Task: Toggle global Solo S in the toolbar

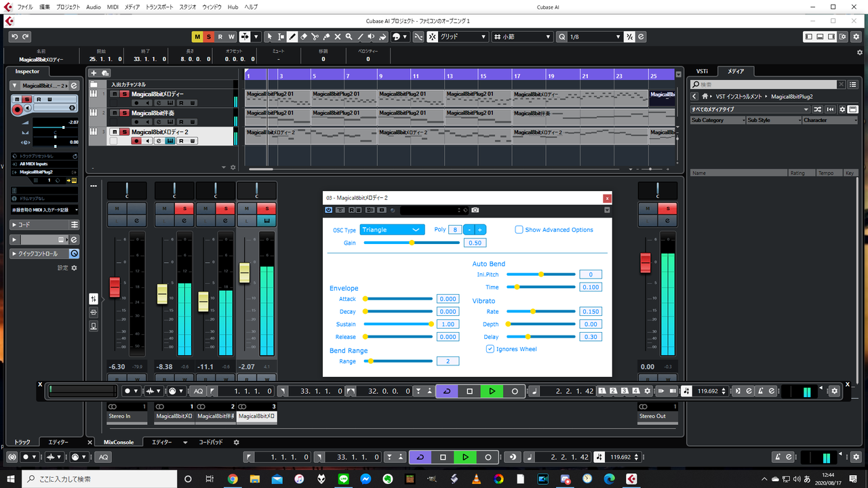Action: (209, 37)
